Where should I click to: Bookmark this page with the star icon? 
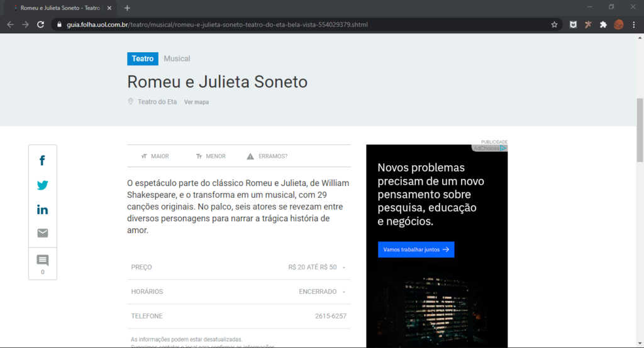pyautogui.click(x=554, y=24)
